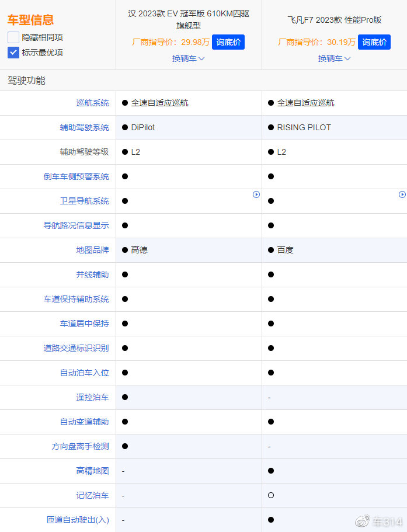Click the 飞凡F7 2023款 性能Pro版 title
The width and height of the screenshot is (407, 532).
click(335, 20)
